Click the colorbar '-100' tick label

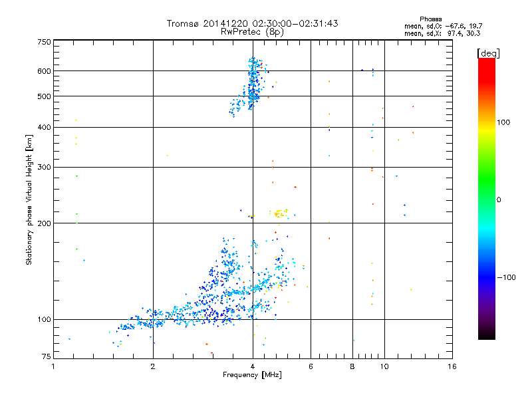506,277
